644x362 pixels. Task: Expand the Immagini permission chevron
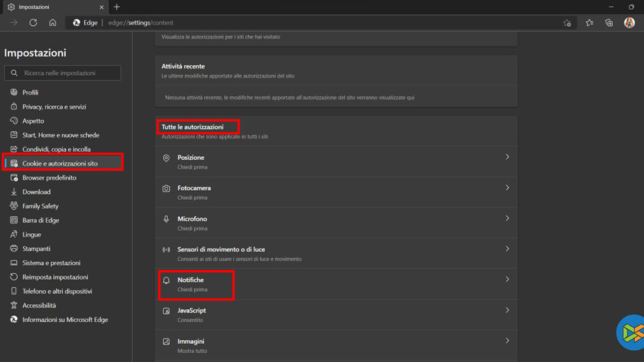click(507, 341)
